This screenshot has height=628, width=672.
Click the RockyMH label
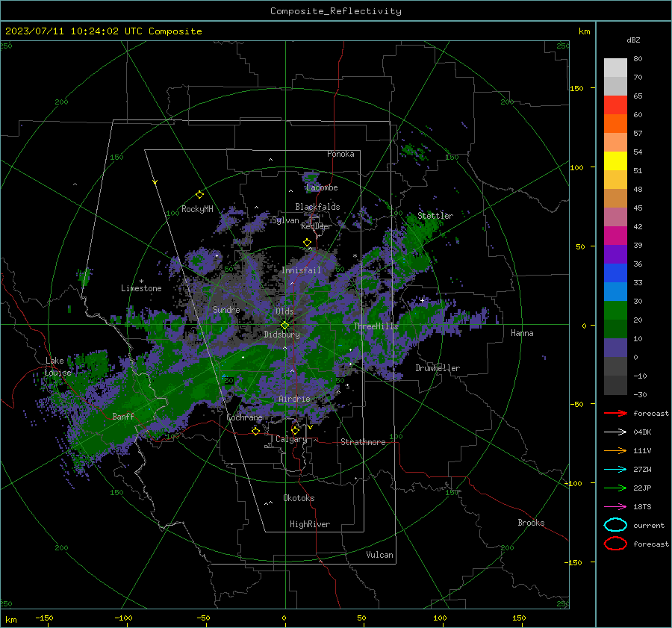click(197, 209)
